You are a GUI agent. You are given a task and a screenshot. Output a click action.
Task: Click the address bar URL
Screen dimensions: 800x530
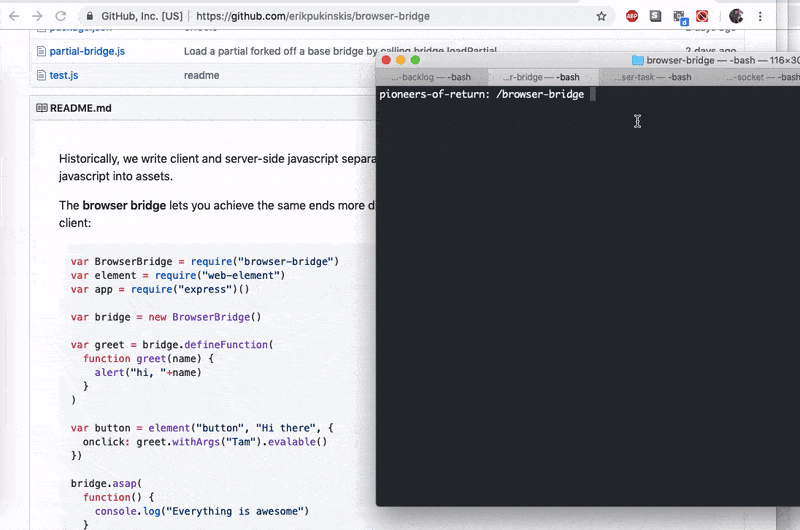313,16
